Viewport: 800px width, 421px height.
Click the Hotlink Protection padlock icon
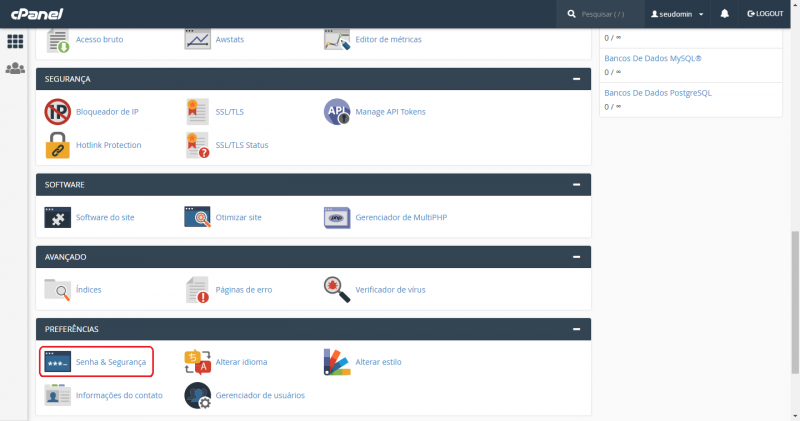click(57, 145)
